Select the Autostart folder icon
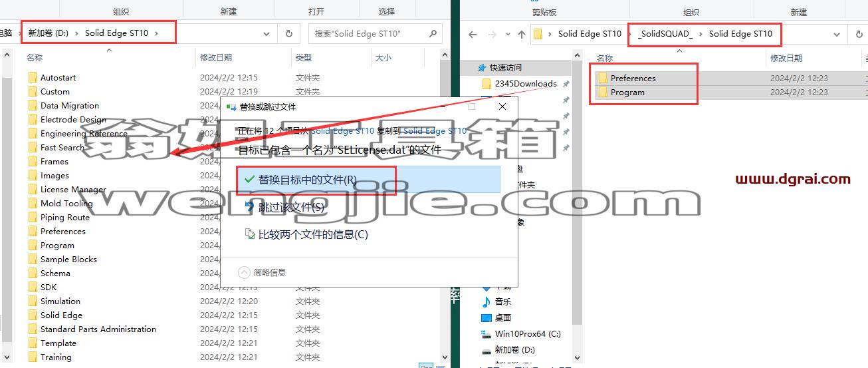This screenshot has width=868, height=368. (33, 78)
